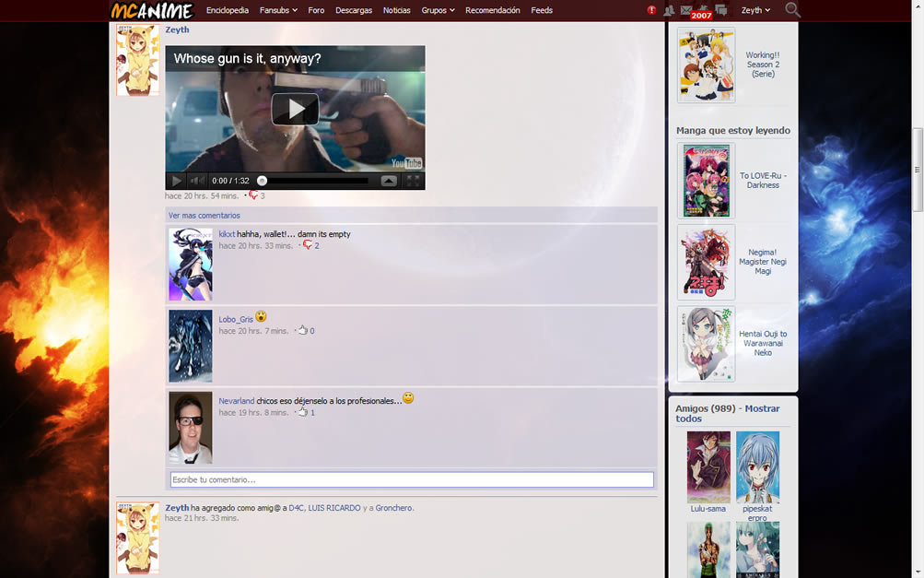Open the friend requests icon in navbar

669,10
